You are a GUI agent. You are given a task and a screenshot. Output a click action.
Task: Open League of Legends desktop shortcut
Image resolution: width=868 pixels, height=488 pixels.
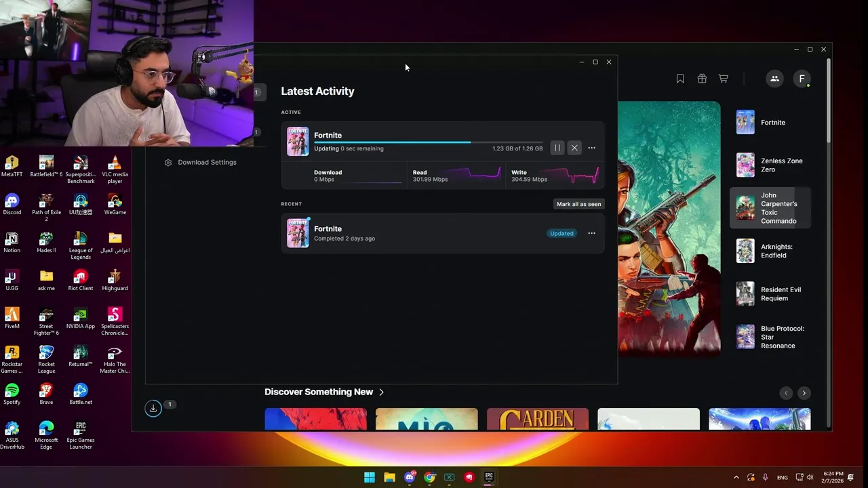[x=81, y=245]
